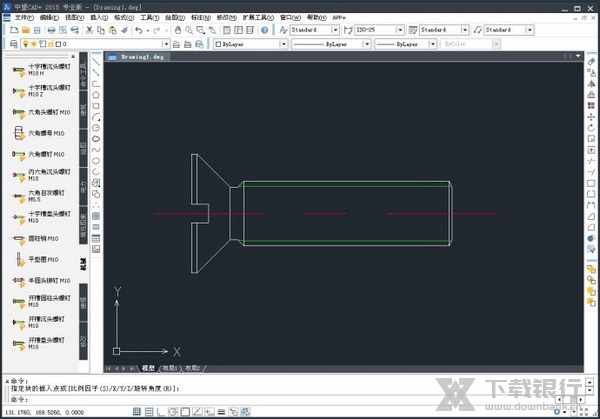Select the Polygon tool in draw toolbar
Image resolution: width=600 pixels, height=419 pixels.
[96, 95]
